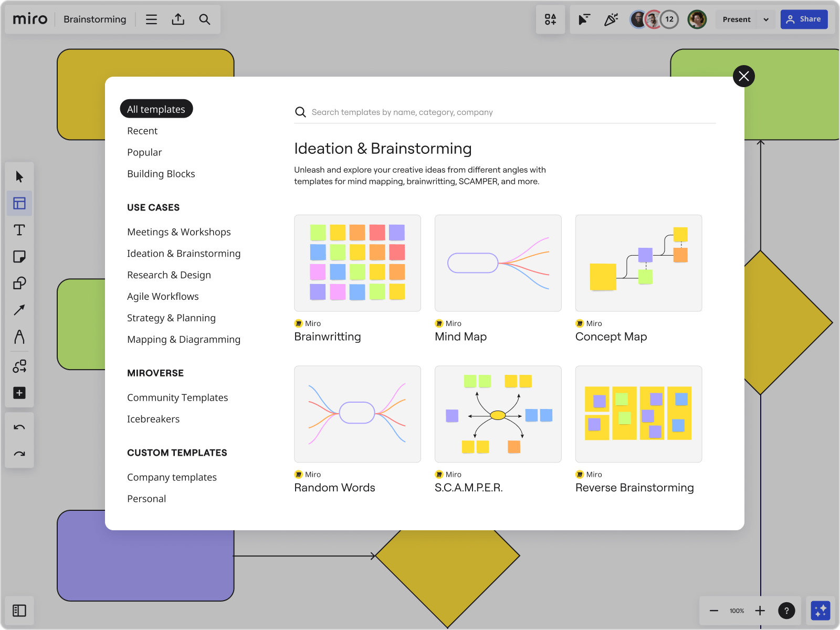Open Company templates category
This screenshot has height=630, width=840.
(172, 477)
